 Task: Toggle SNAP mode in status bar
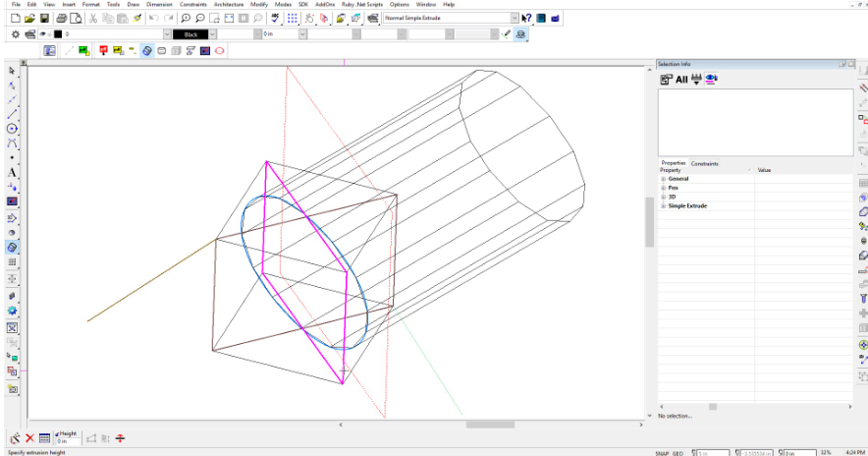662,453
